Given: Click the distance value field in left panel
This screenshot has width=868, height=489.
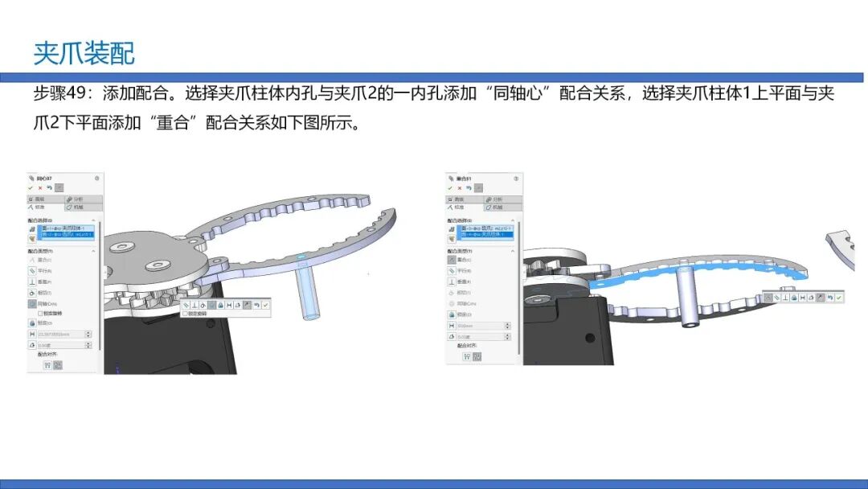Looking at the screenshot, I should click(x=61, y=335).
